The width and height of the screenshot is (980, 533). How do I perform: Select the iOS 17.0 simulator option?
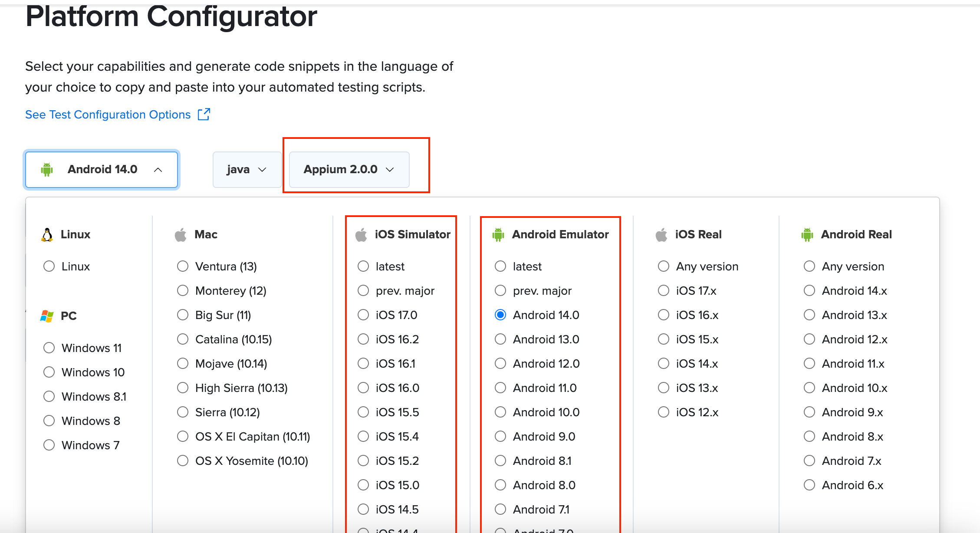363,315
